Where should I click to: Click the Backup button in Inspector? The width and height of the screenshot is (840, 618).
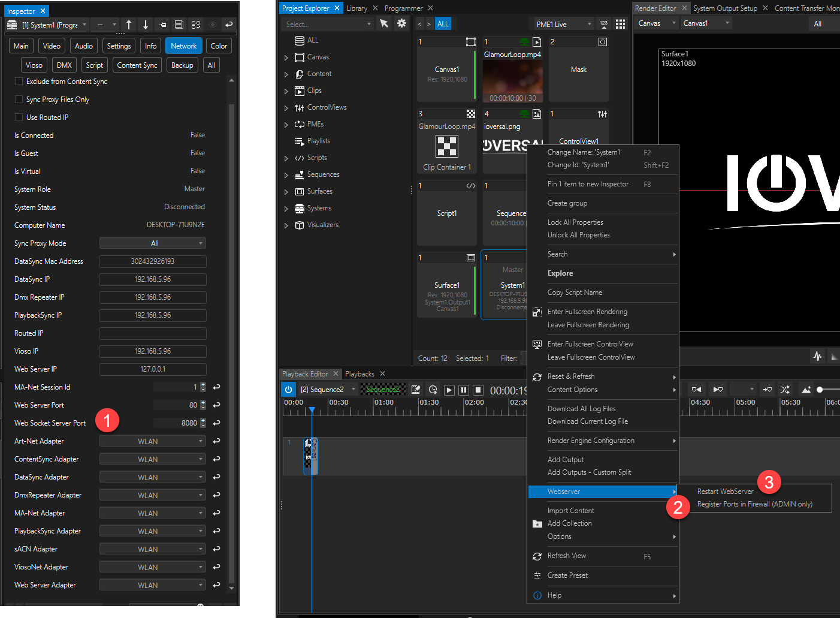(182, 65)
